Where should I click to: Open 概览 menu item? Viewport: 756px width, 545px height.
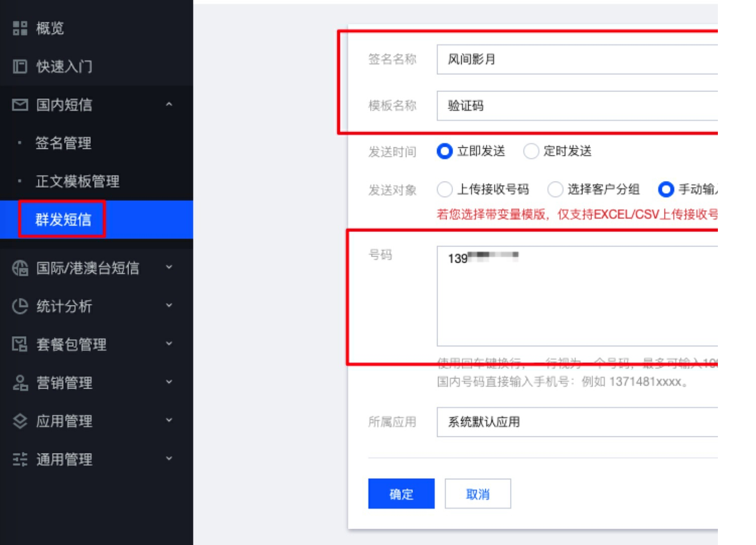50,28
